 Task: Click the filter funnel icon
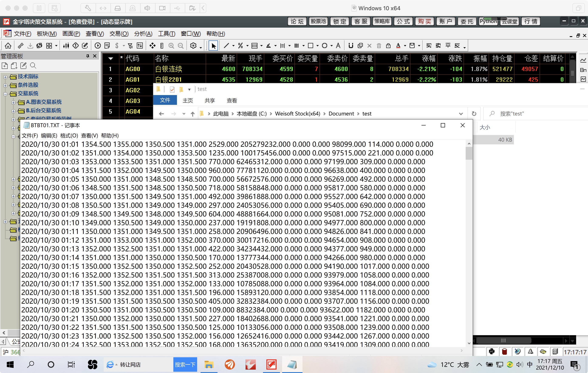pos(130,46)
